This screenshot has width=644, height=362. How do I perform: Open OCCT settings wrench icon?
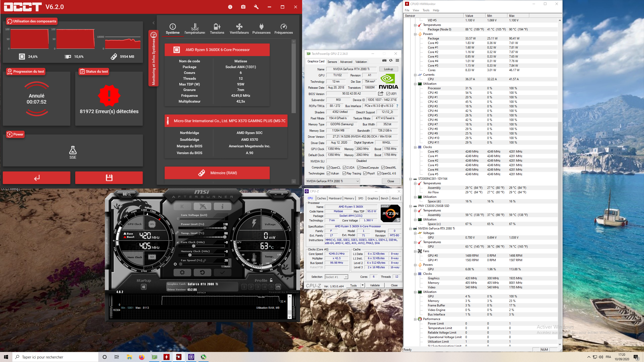click(x=256, y=7)
